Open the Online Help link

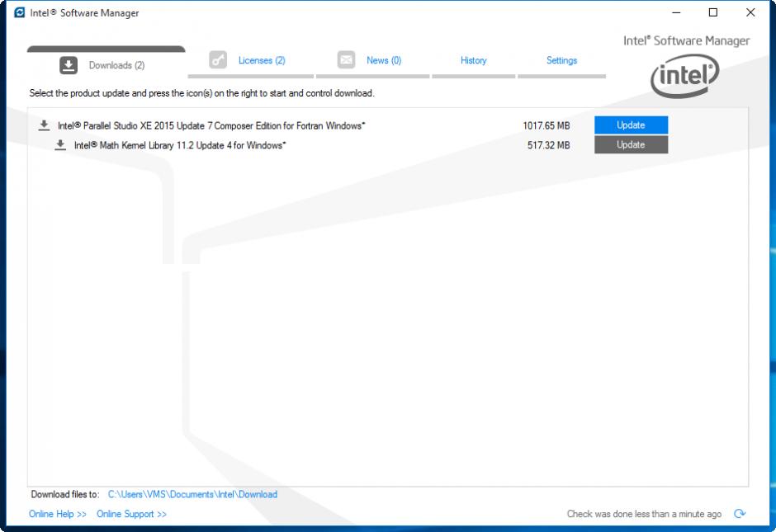pos(58,514)
